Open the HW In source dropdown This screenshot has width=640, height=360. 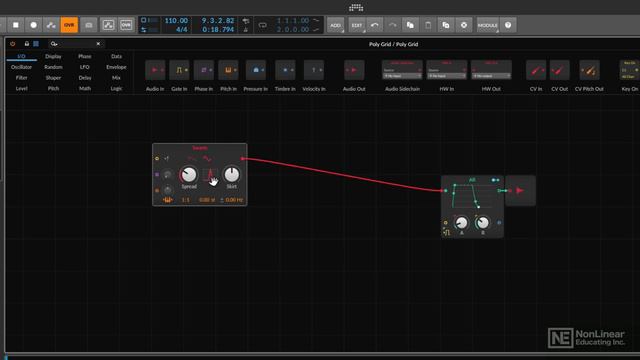447,76
